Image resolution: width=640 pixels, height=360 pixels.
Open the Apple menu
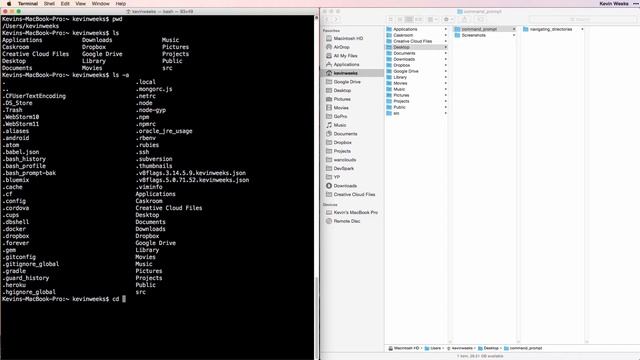click(9, 3)
